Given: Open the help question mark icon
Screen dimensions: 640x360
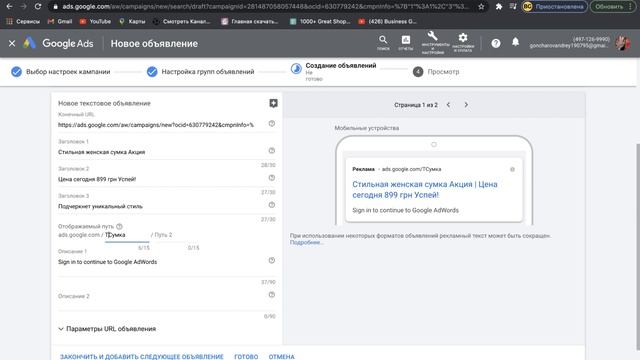Looking at the screenshot, I should (x=496, y=43).
